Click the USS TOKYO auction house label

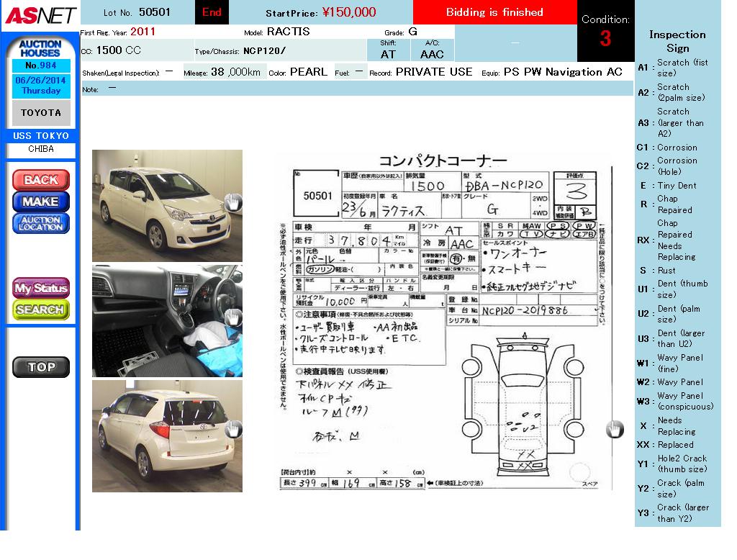(x=41, y=136)
